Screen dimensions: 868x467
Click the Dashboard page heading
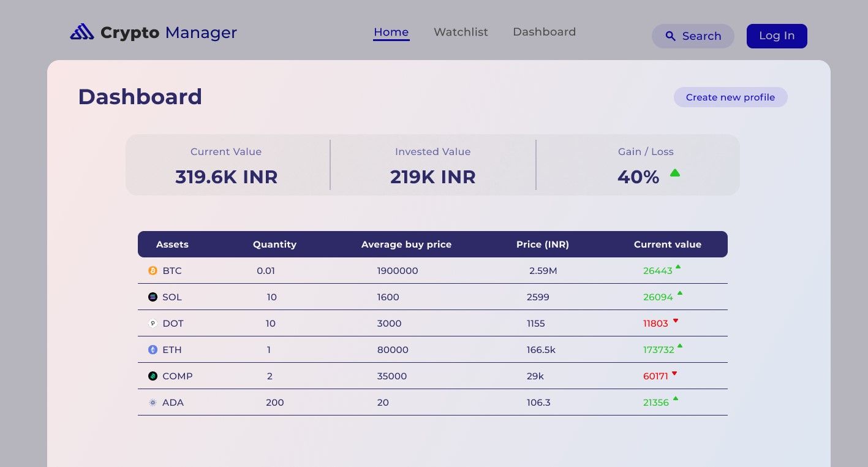(140, 97)
